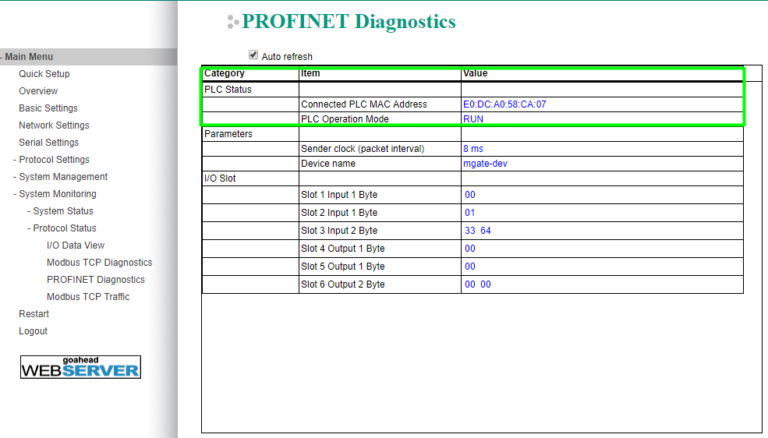The width and height of the screenshot is (768, 438).
Task: Select Modbus TCP Diagnostics
Action: (99, 262)
